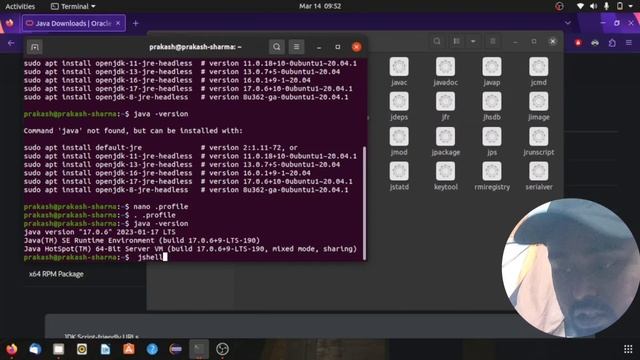Open a new terminal tab icon
Image resolution: width=640 pixels, height=360 pixels.
(35, 47)
